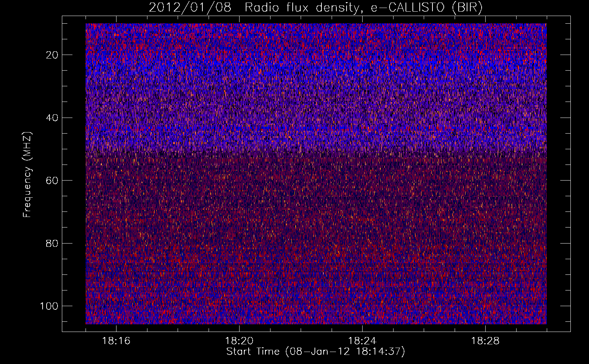Click the 100 MHz frequency tick label

point(49,306)
